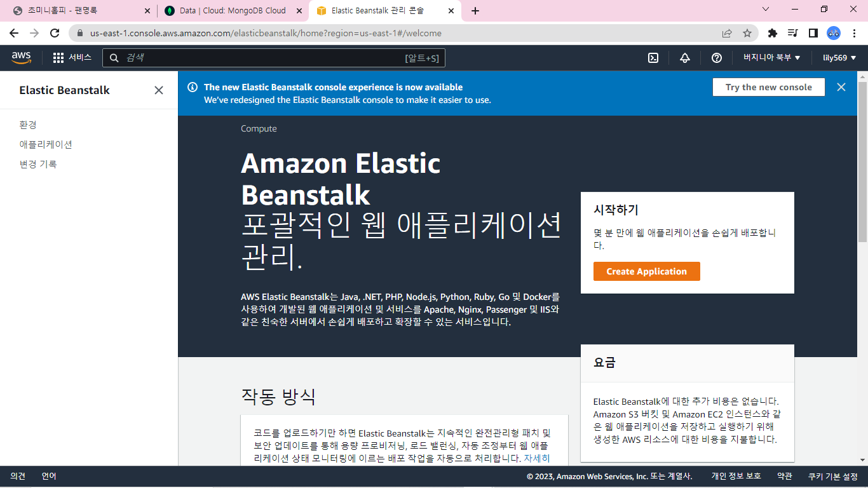Open the media control icon
The height and width of the screenshot is (488, 868).
point(792,33)
